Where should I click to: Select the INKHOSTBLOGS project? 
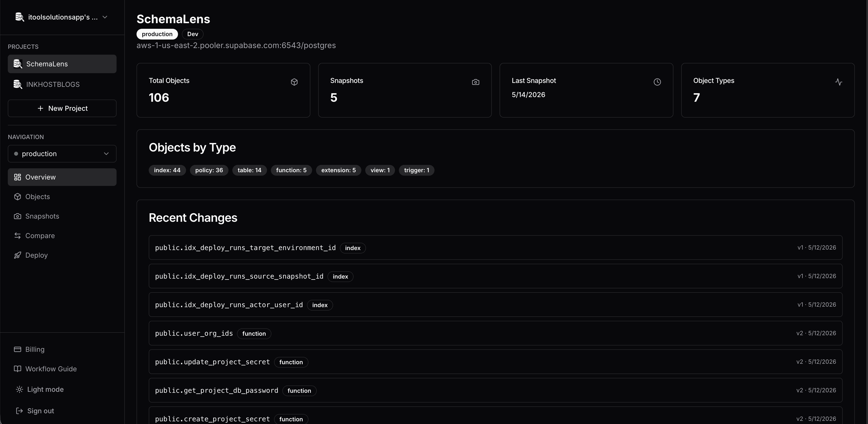(62, 84)
